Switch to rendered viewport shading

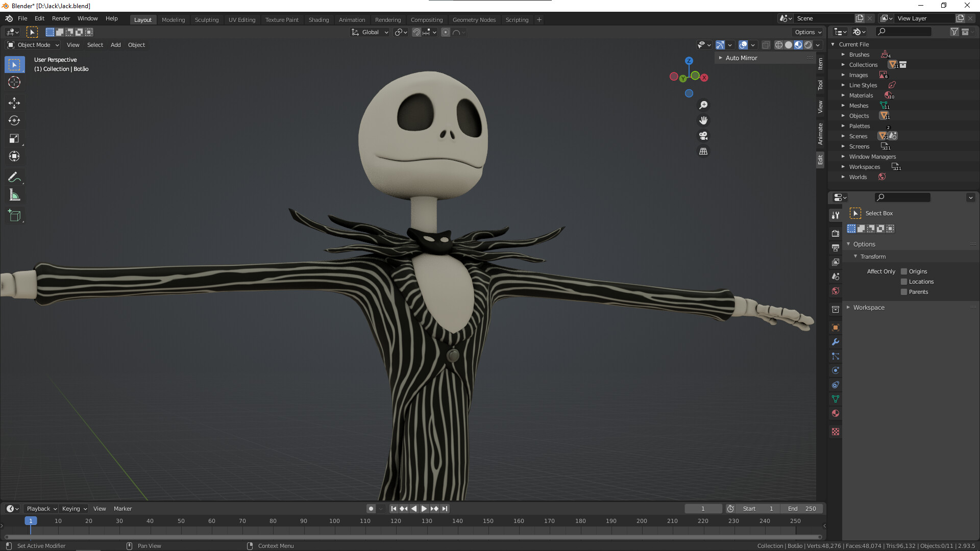pyautogui.click(x=808, y=45)
